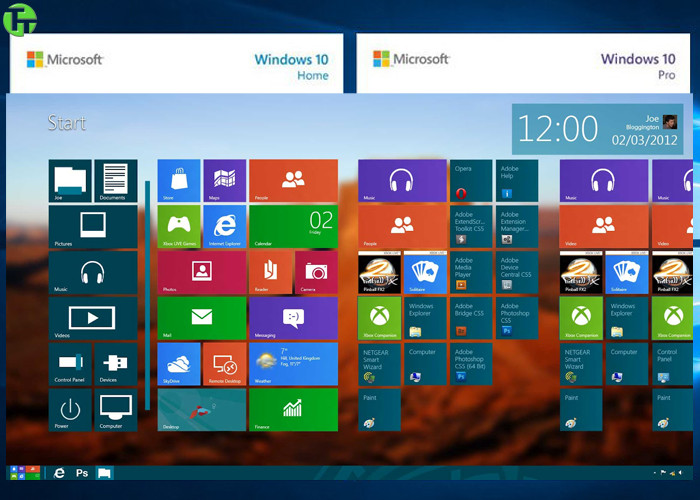Open File Explorer from the taskbar
The image size is (700, 500).
(x=104, y=473)
